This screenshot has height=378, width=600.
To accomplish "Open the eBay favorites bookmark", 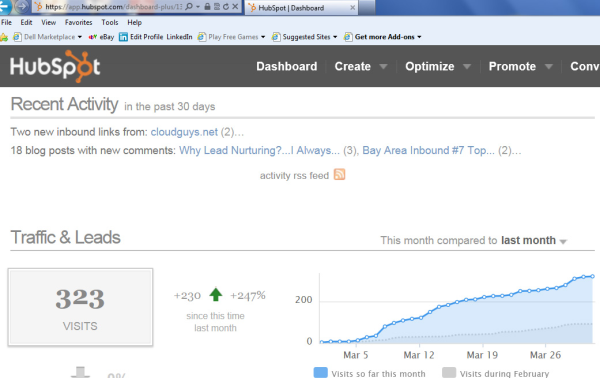I will [101, 37].
